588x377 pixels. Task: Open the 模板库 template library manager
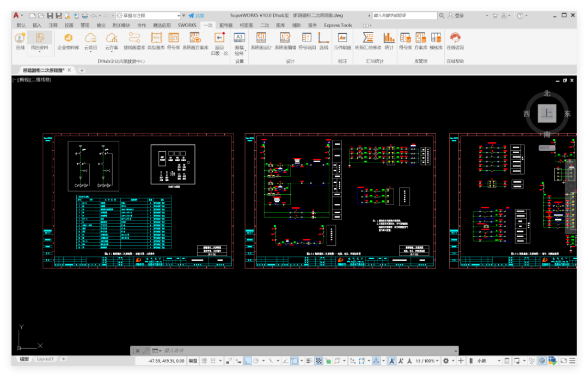click(436, 41)
